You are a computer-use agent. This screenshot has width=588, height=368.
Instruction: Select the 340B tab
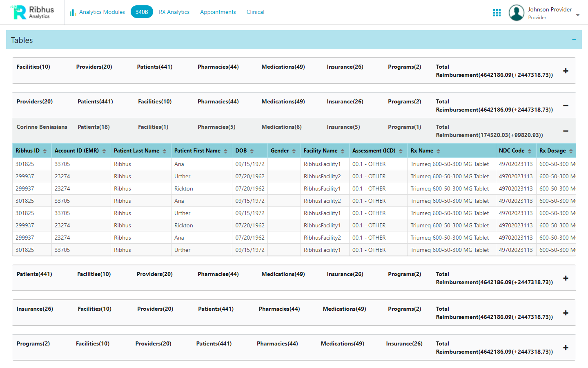pyautogui.click(x=142, y=12)
